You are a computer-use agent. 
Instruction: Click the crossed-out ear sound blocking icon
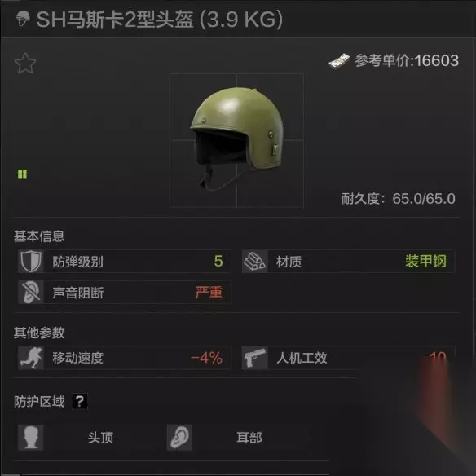click(30, 293)
